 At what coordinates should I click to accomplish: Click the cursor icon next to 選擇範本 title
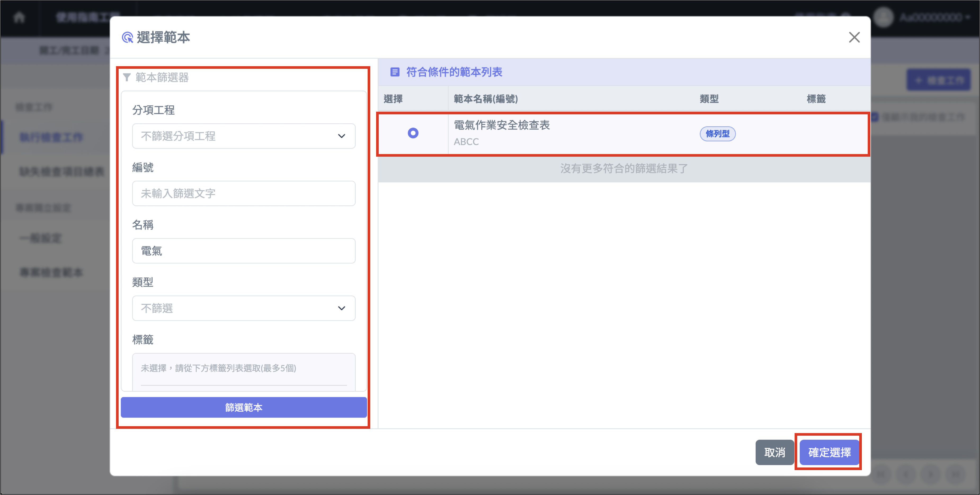pyautogui.click(x=127, y=38)
